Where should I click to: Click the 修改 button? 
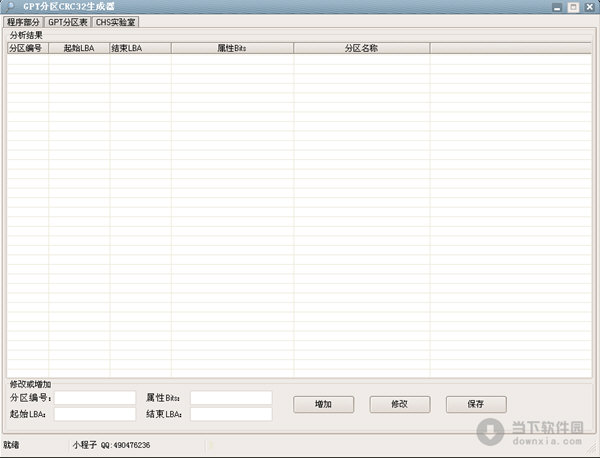(x=399, y=404)
